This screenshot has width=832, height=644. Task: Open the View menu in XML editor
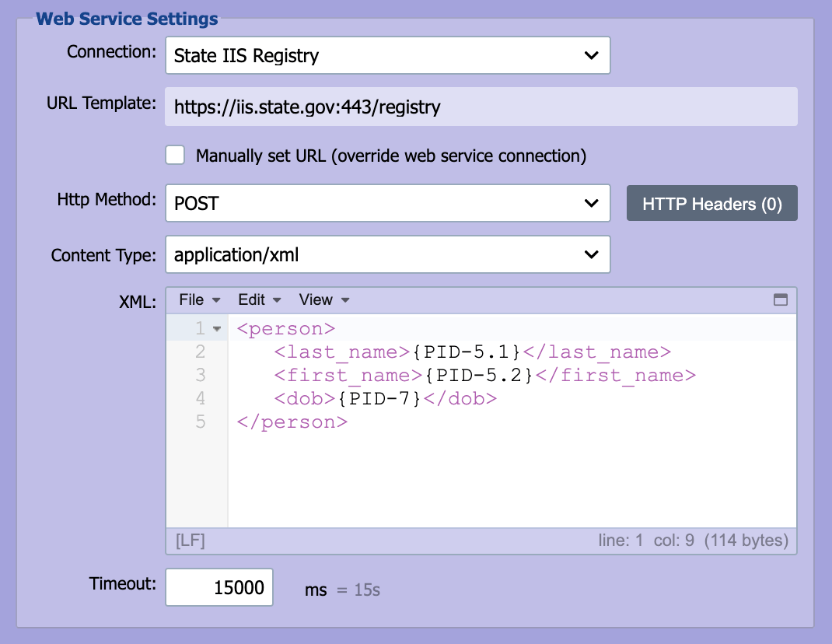point(323,300)
